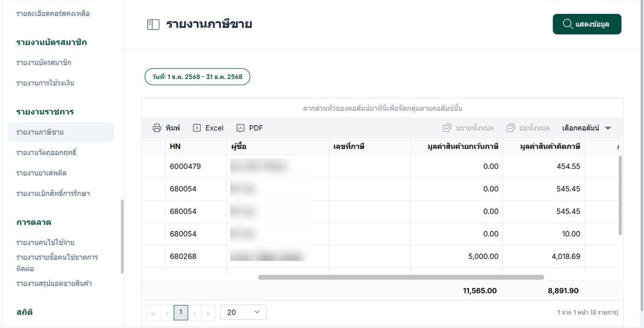The image size is (644, 328).
Task: Select page 1 in the pagination
Action: (x=181, y=312)
